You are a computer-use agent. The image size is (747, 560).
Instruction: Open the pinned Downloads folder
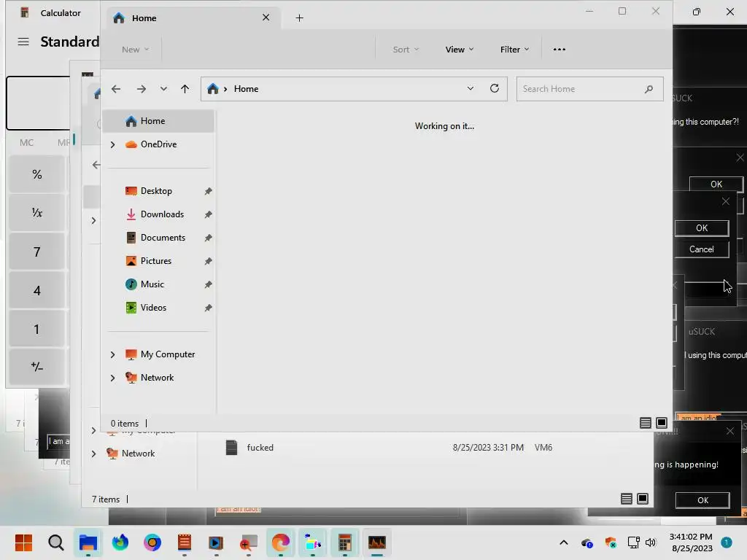(x=162, y=214)
